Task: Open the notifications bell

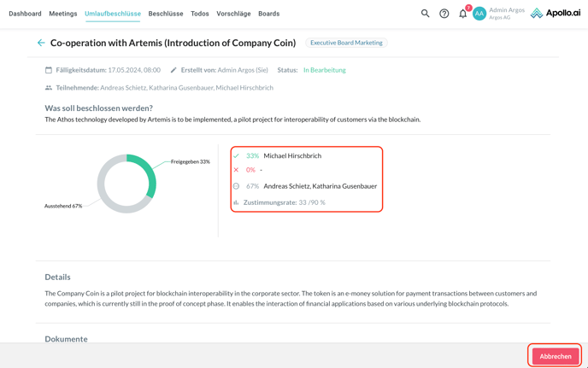Action: click(463, 14)
